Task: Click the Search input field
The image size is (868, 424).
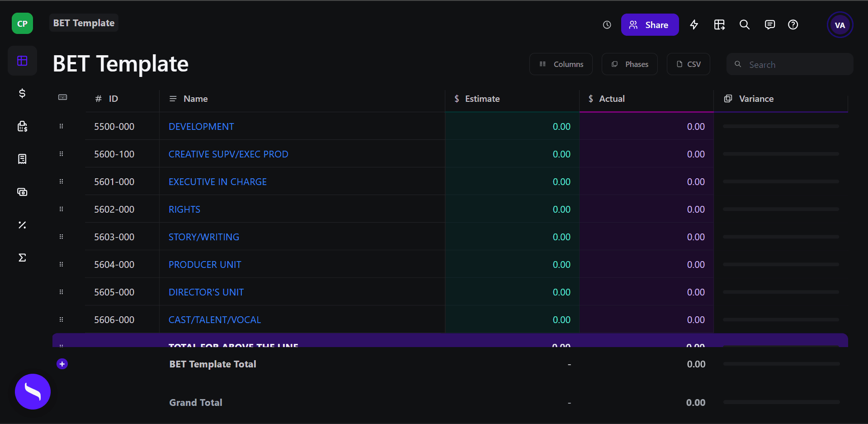Action: [x=790, y=64]
